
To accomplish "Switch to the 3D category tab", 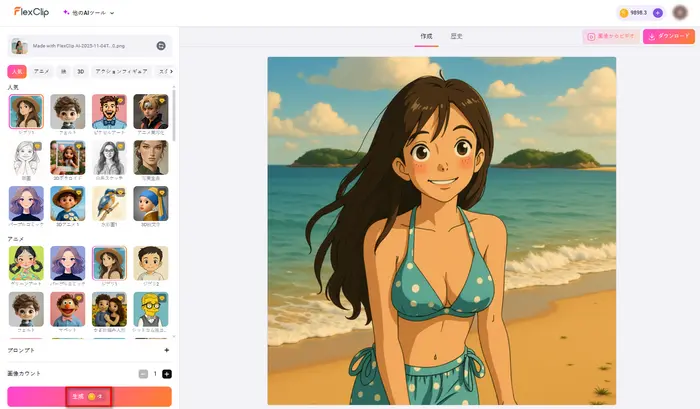I will [x=81, y=72].
